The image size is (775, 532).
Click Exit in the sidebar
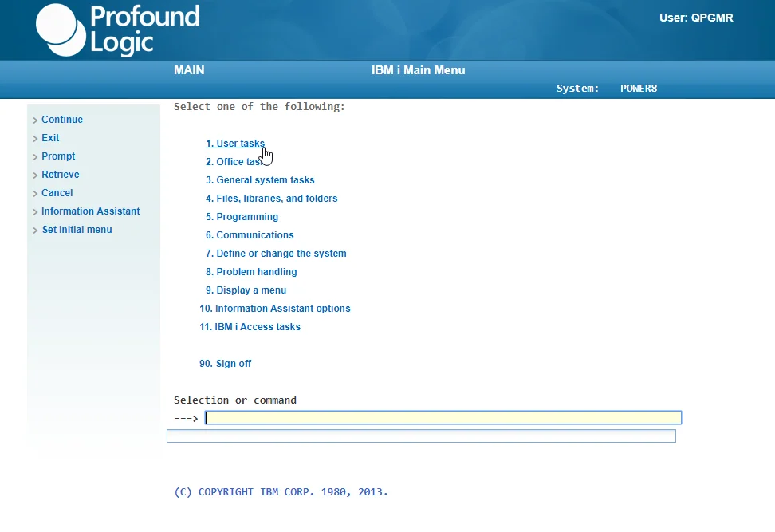(50, 138)
